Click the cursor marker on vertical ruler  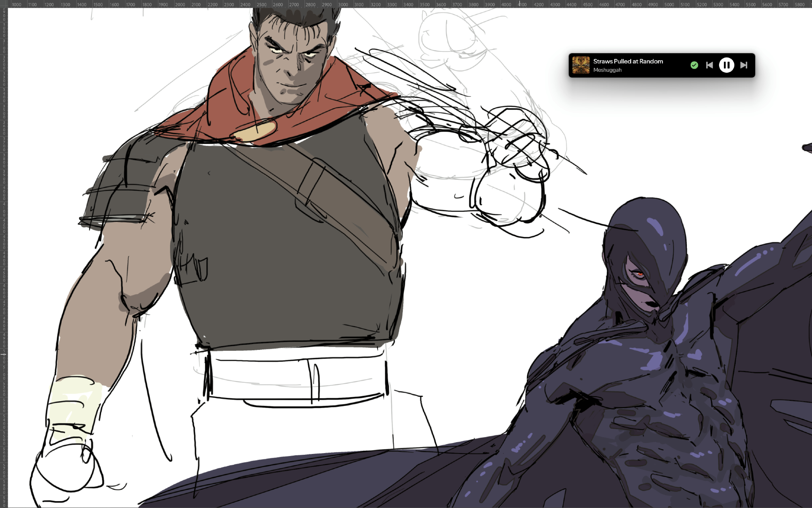pyautogui.click(x=4, y=354)
